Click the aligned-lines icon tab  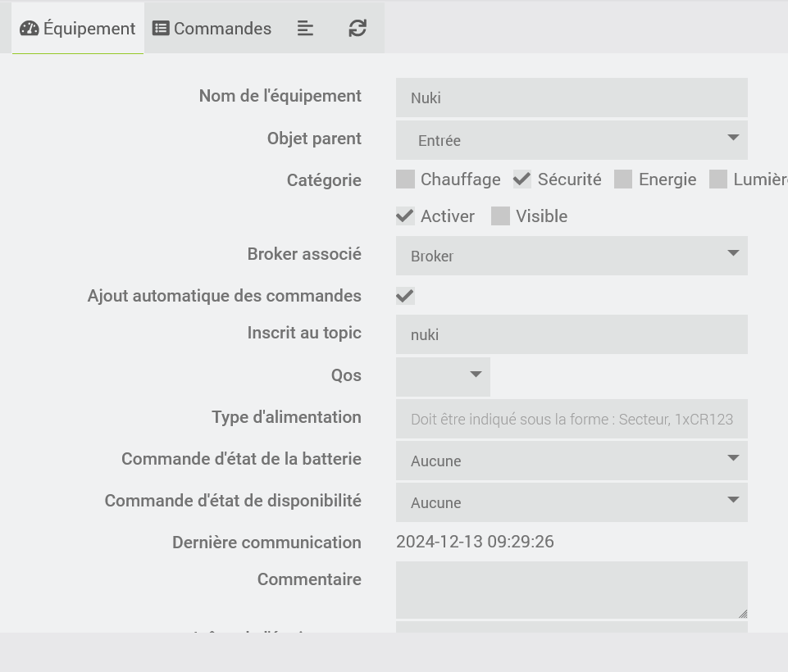pyautogui.click(x=305, y=29)
